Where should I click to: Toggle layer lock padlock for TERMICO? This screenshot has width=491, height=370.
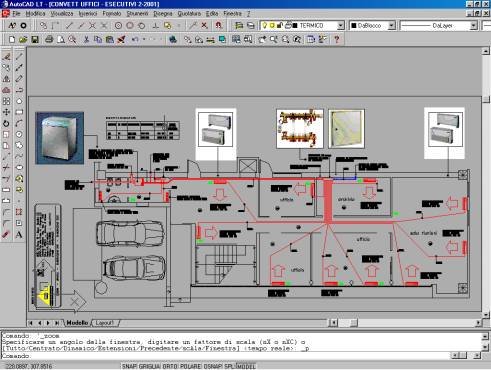(x=280, y=25)
